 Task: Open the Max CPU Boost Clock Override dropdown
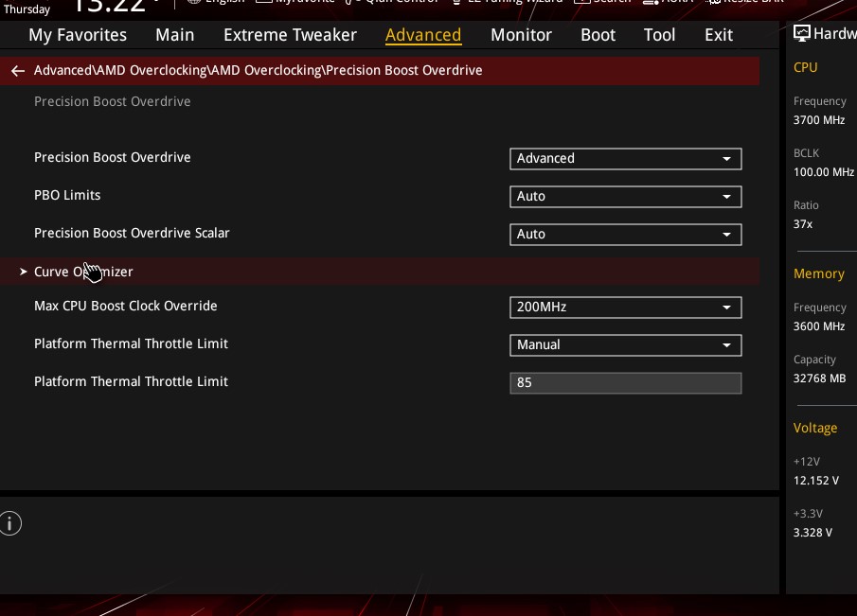[625, 307]
